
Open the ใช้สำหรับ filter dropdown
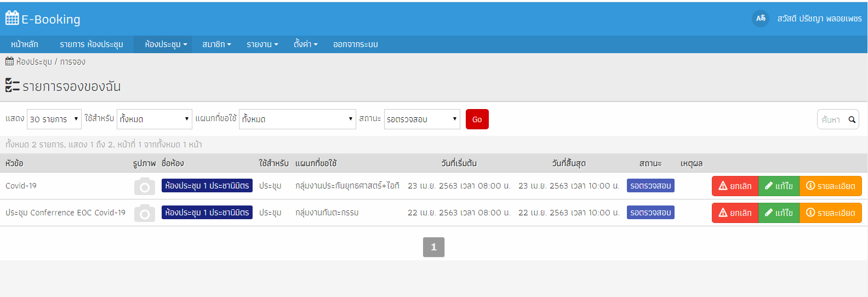point(154,119)
